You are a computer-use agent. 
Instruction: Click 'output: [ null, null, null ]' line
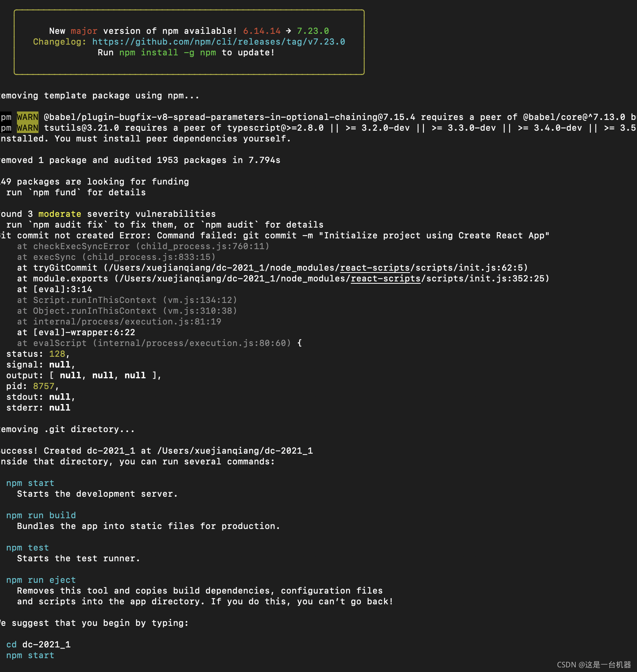pyautogui.click(x=83, y=375)
